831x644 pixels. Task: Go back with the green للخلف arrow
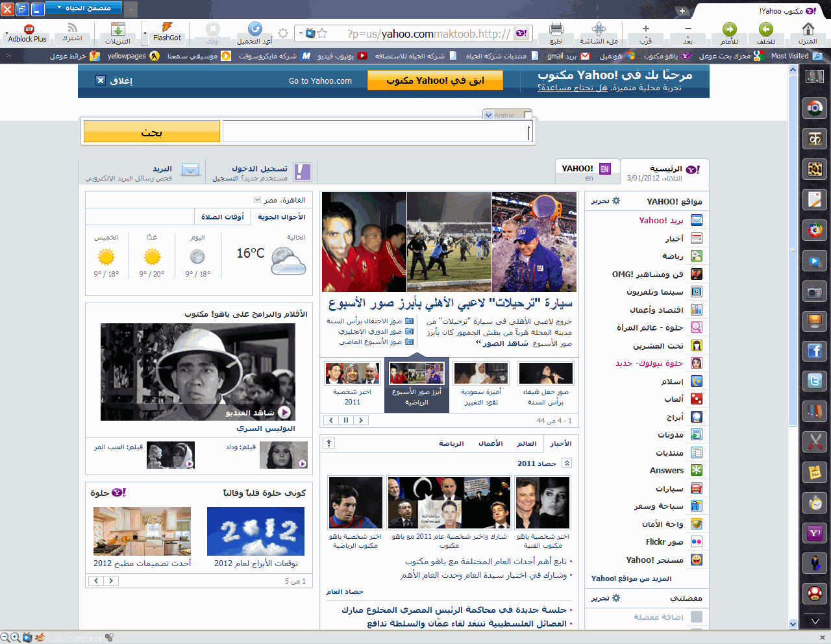(766, 29)
